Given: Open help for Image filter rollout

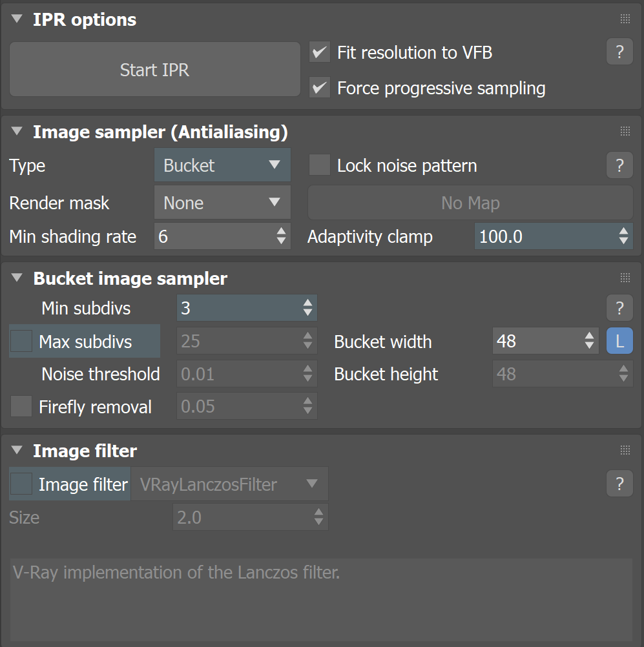Looking at the screenshot, I should 619,483.
